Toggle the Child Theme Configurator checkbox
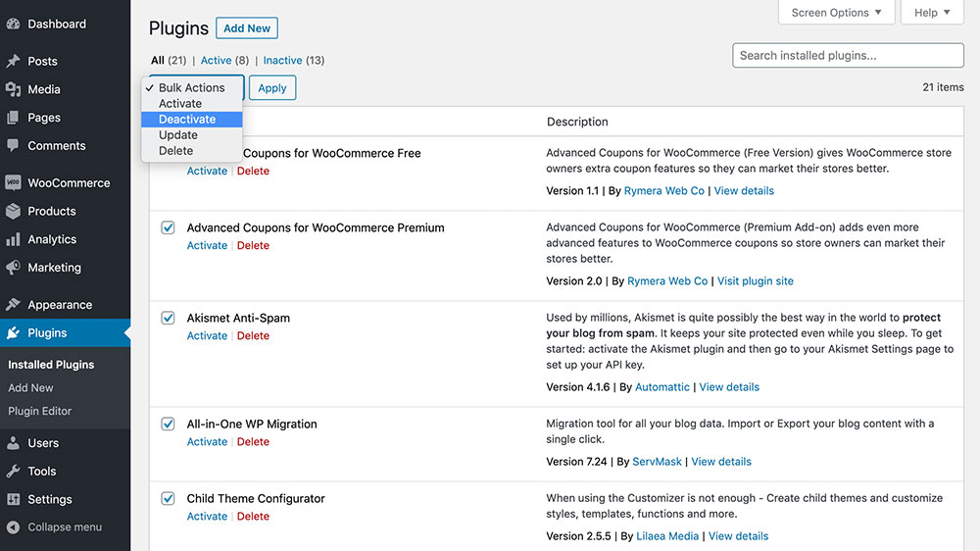The width and height of the screenshot is (980, 551). coord(168,498)
